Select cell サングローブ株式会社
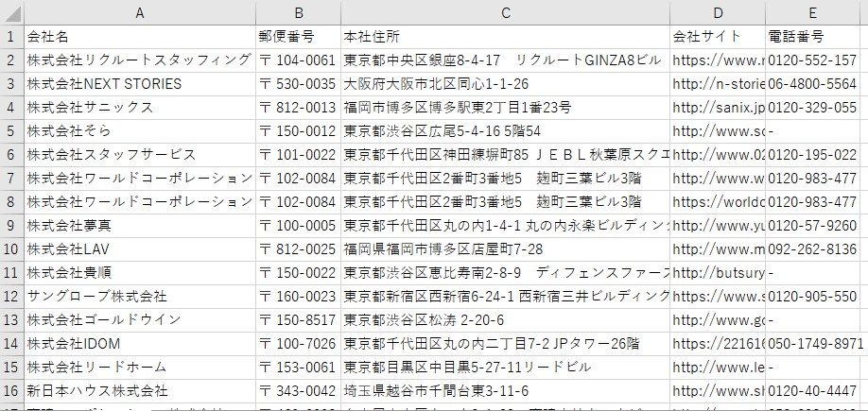The height and width of the screenshot is (411, 868). pos(140,297)
